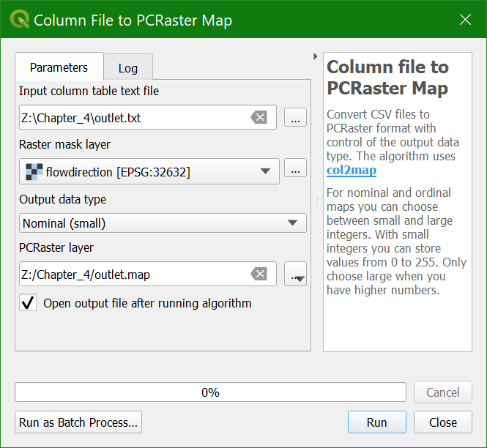This screenshot has width=487, height=448.
Task: Browse for input column table text file
Action: click(295, 117)
